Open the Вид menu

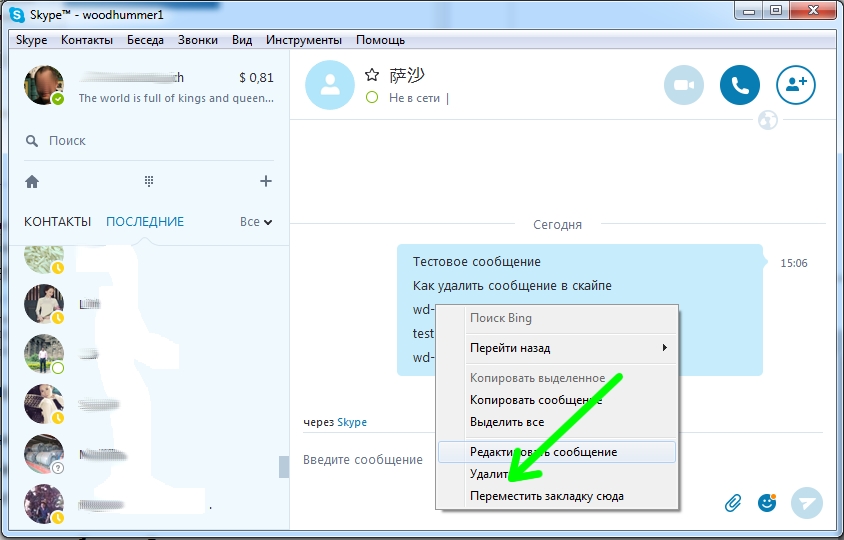click(242, 40)
